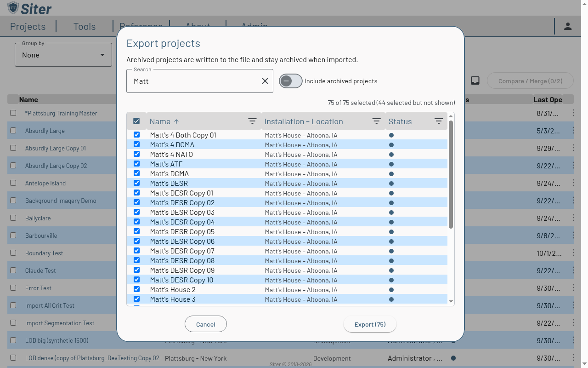Uncheck the select-all checkbox in header
The image size is (588, 368).
point(136,121)
